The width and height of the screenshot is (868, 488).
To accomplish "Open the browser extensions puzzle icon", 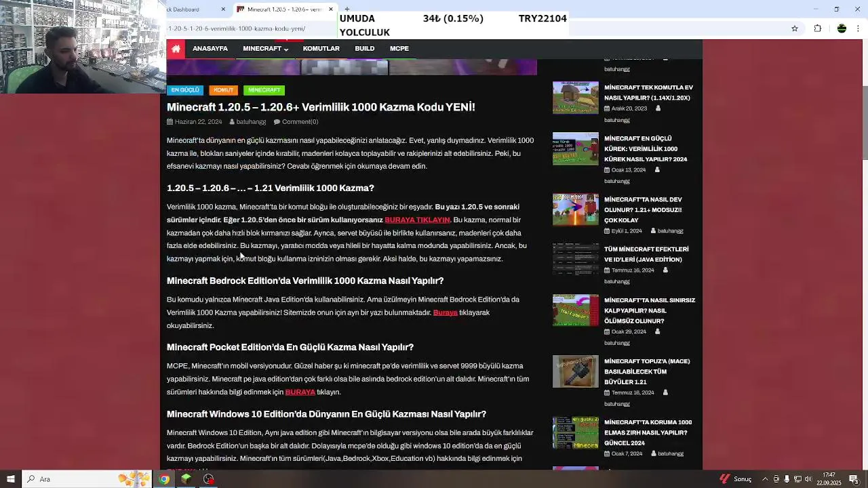I will pos(817,28).
